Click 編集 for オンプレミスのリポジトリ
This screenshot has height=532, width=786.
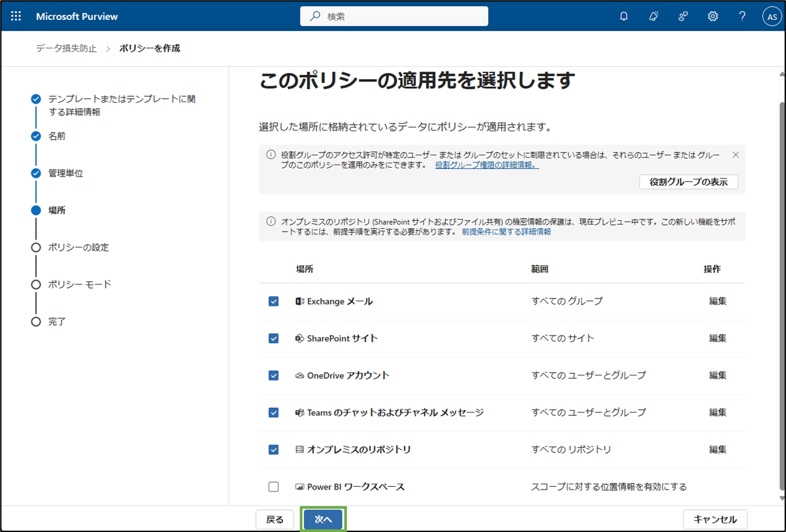718,450
